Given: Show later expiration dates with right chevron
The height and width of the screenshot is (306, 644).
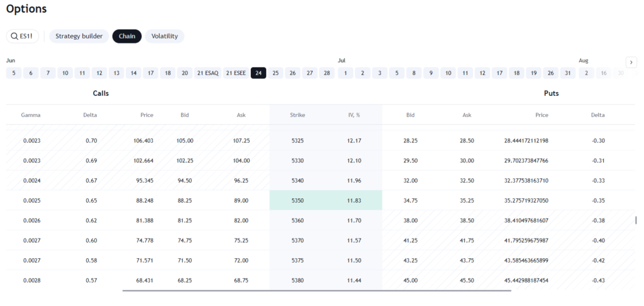Looking at the screenshot, I should point(631,62).
